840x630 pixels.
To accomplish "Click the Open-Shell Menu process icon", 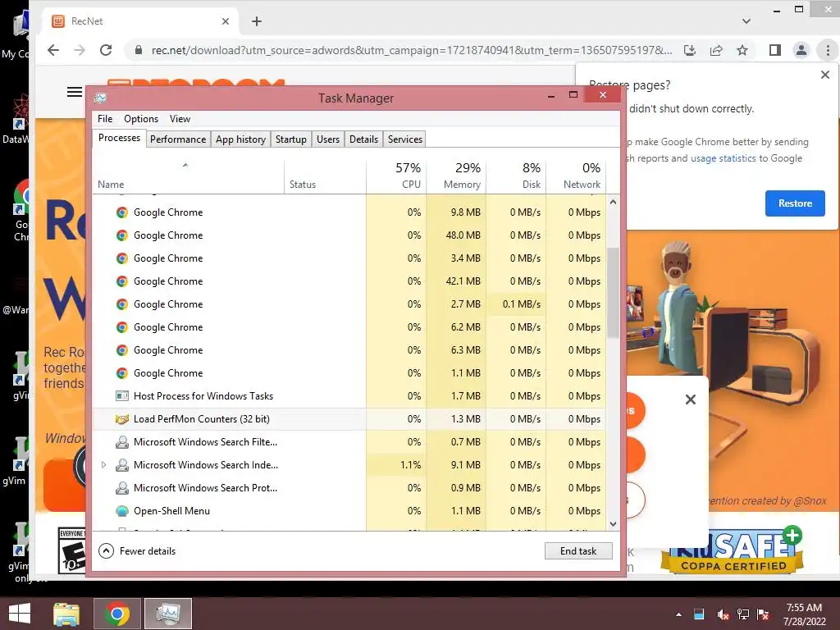I will click(x=122, y=511).
